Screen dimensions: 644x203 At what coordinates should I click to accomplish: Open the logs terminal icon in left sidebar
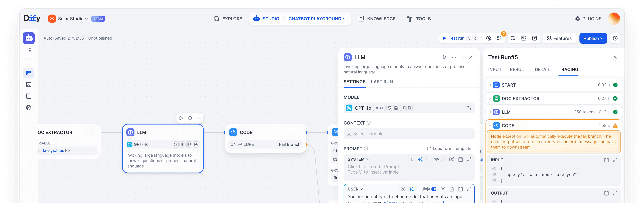[29, 85]
